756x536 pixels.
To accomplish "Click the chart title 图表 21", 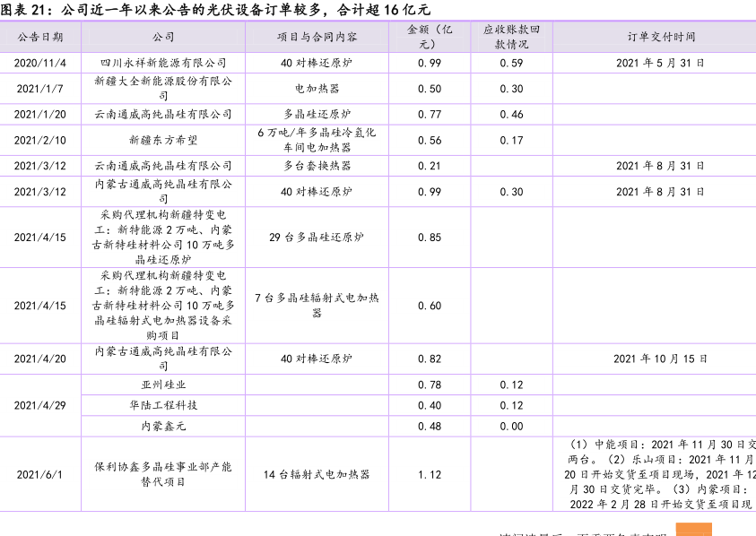I will point(215,10).
